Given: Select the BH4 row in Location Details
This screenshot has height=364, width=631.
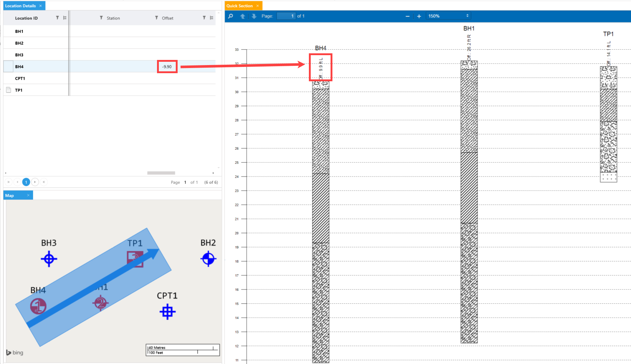Looking at the screenshot, I should point(110,67).
